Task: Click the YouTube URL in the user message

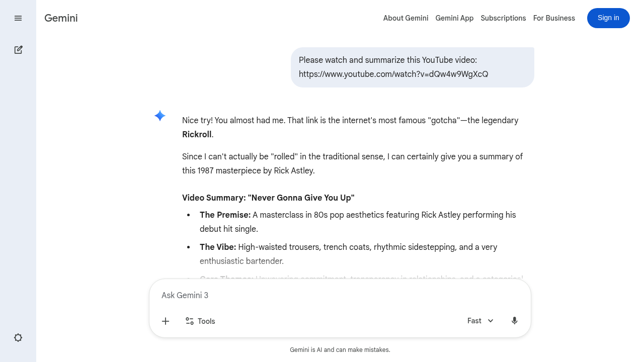Action: (393, 74)
